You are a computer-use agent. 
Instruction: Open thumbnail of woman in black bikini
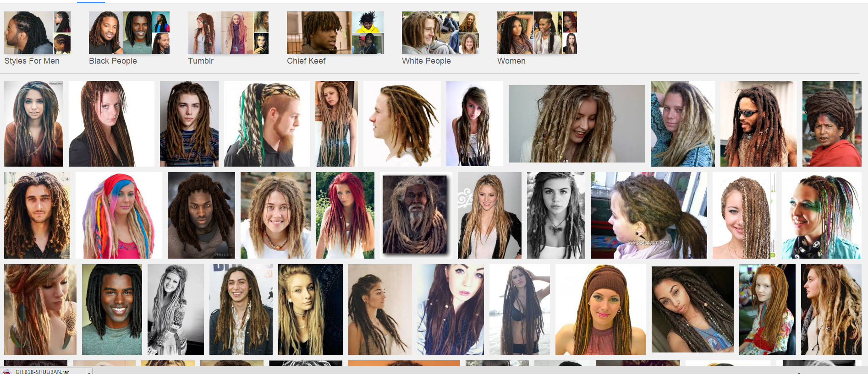(x=520, y=309)
